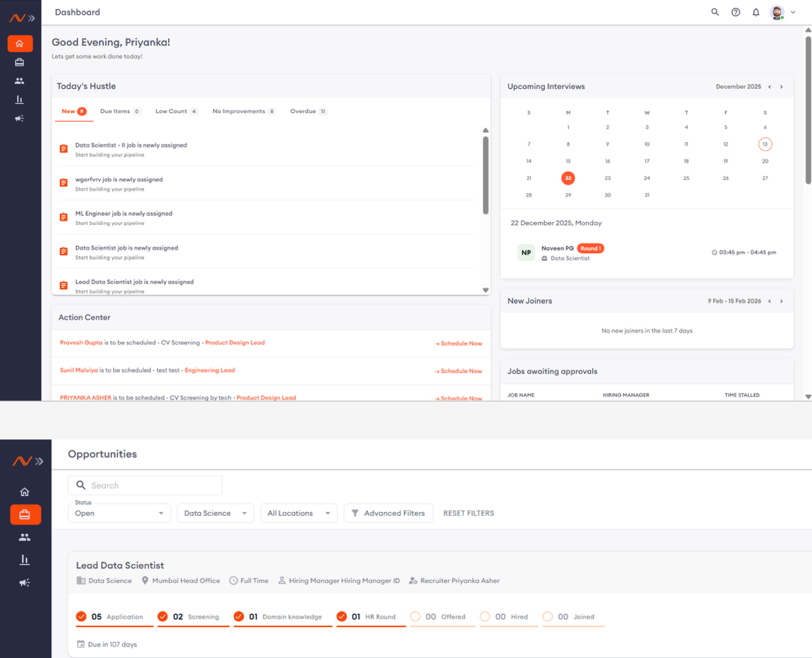Viewport: 812px width, 658px height.
Task: Open chart icon in Opportunities sidebar
Action: click(x=25, y=560)
